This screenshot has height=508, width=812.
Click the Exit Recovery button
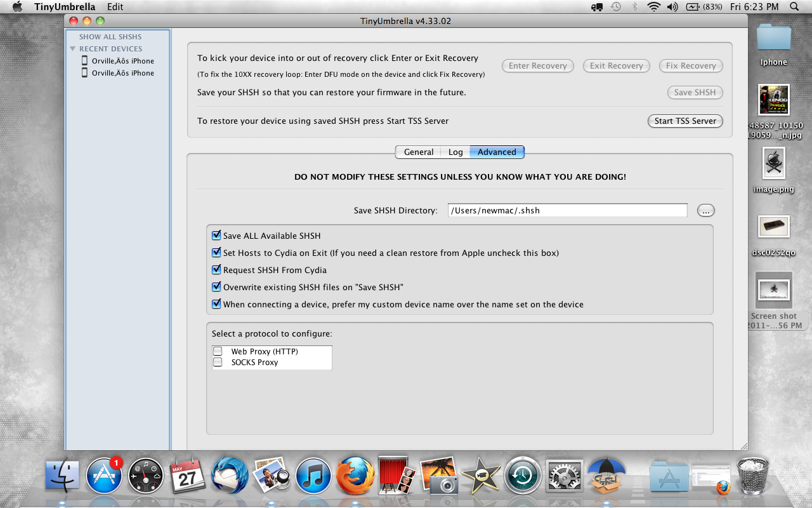click(x=616, y=65)
